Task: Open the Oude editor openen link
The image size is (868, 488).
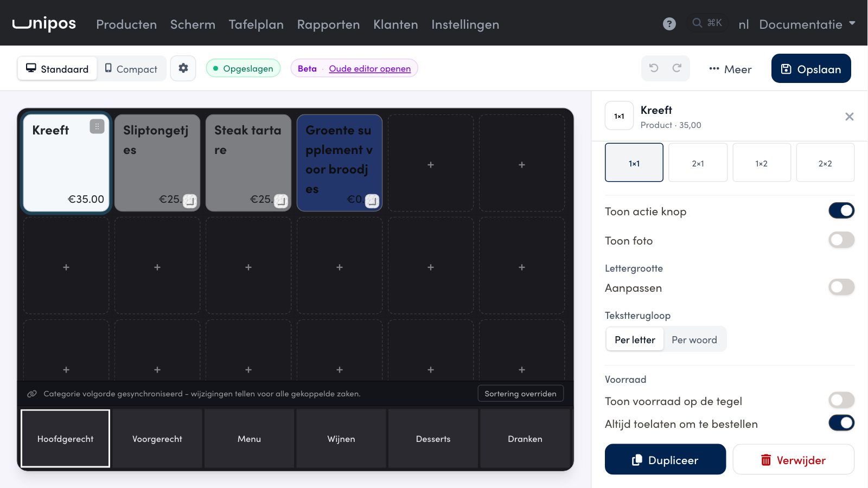Action: [370, 68]
